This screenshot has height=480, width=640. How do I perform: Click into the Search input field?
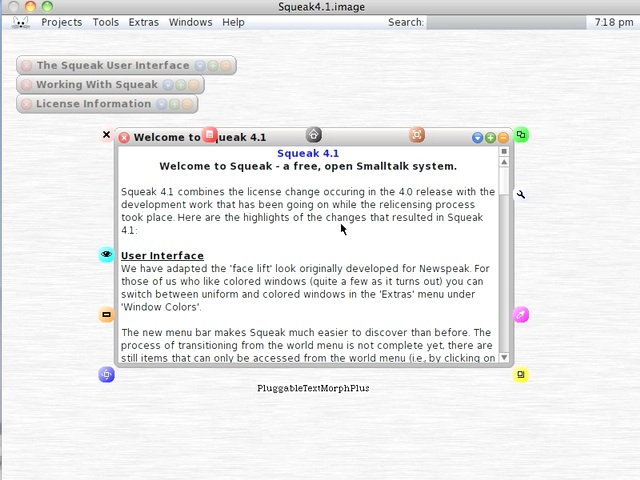(x=506, y=22)
